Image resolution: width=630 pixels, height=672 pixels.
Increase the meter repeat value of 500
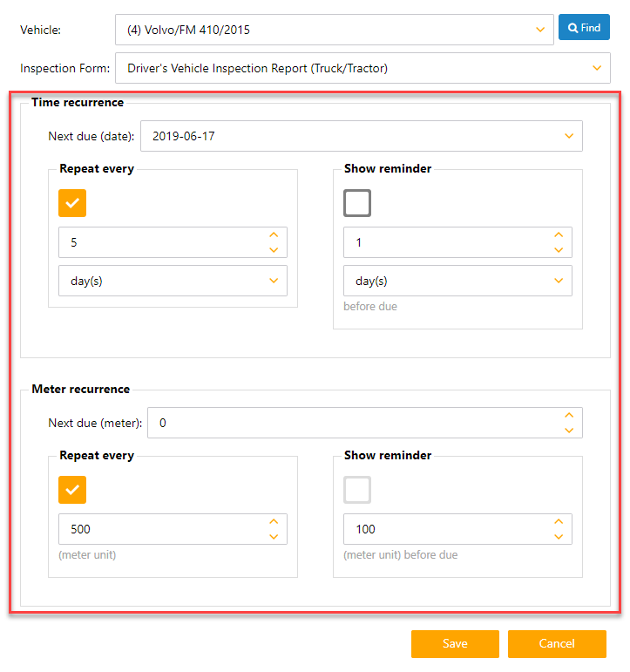tap(274, 521)
